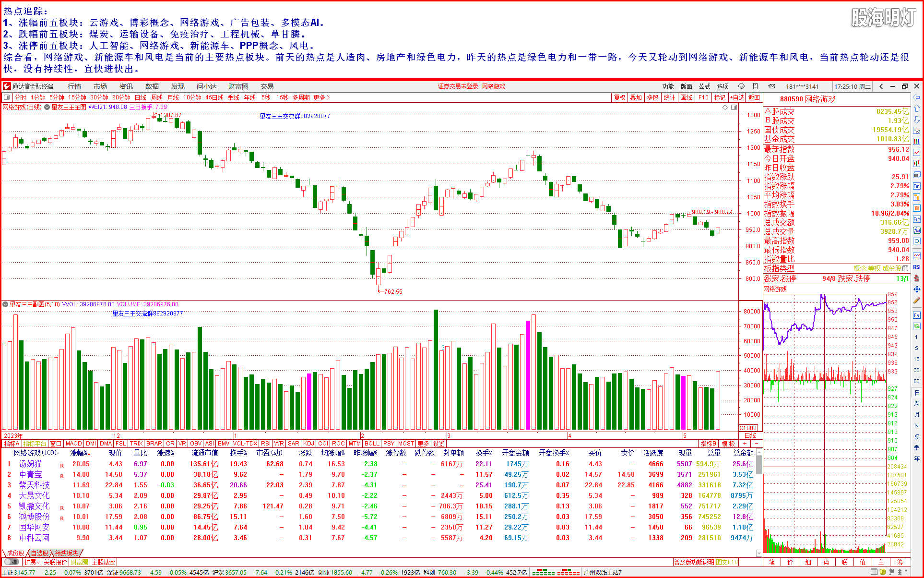Click the yellow coin icon in status bar
Screen dimensions: 924x578
pyautogui.click(x=883, y=572)
